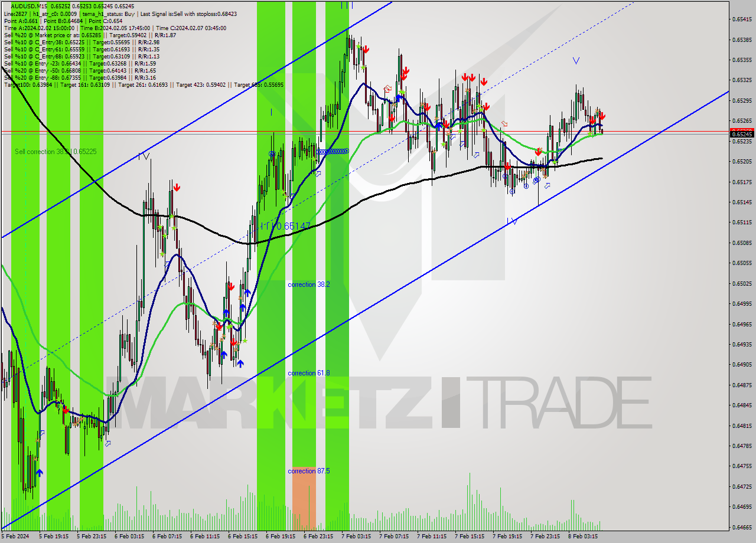Click the current price tag 0.65245

[x=742, y=134]
